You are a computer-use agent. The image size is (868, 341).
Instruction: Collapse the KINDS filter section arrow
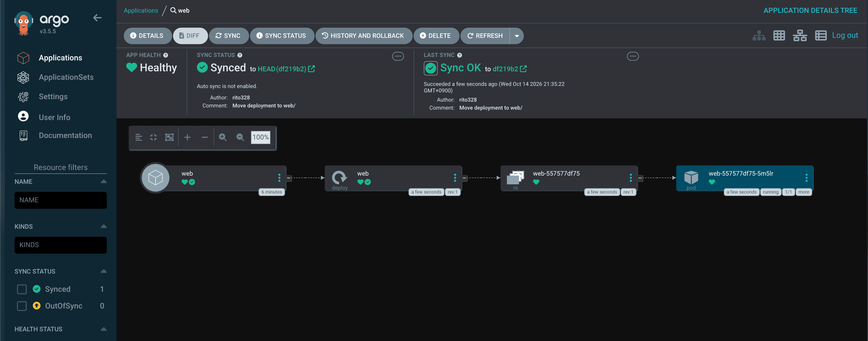point(103,226)
